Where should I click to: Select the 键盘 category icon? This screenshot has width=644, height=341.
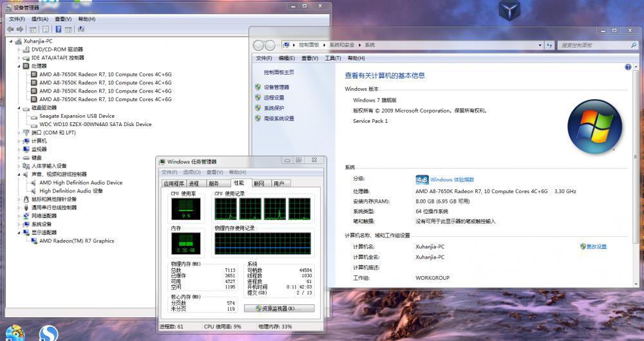pyautogui.click(x=26, y=158)
